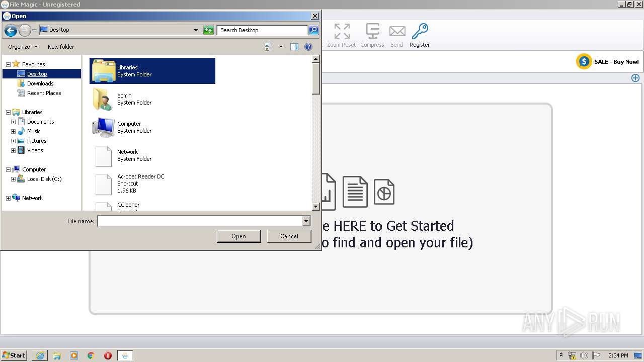Select the admin System Folder item
This screenshot has width=644, height=362.
click(152, 99)
